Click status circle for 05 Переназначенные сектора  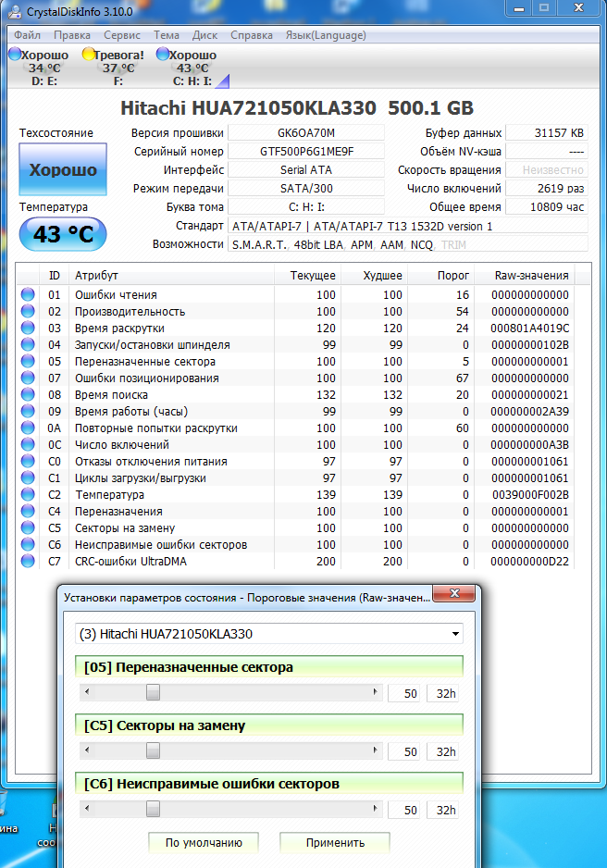click(x=28, y=361)
